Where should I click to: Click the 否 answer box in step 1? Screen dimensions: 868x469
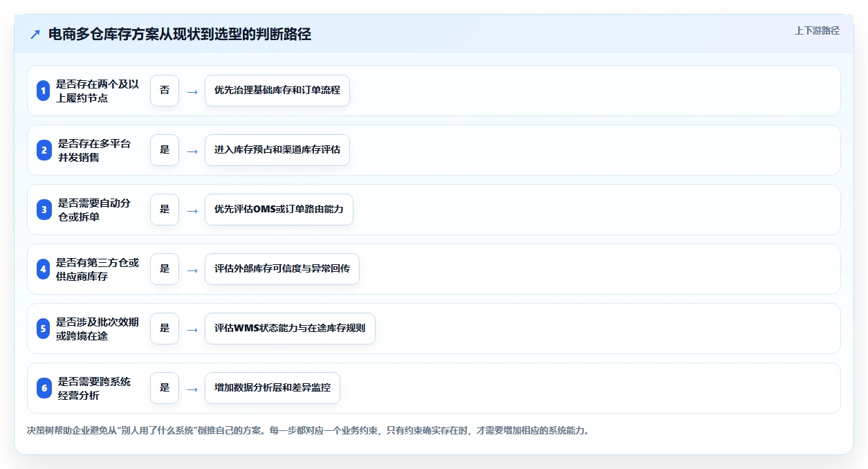point(165,91)
